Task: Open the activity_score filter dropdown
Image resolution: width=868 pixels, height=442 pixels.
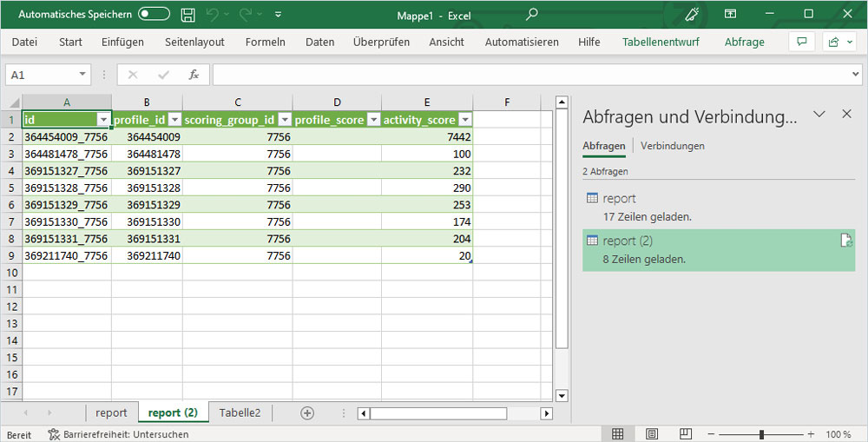Action: 465,120
